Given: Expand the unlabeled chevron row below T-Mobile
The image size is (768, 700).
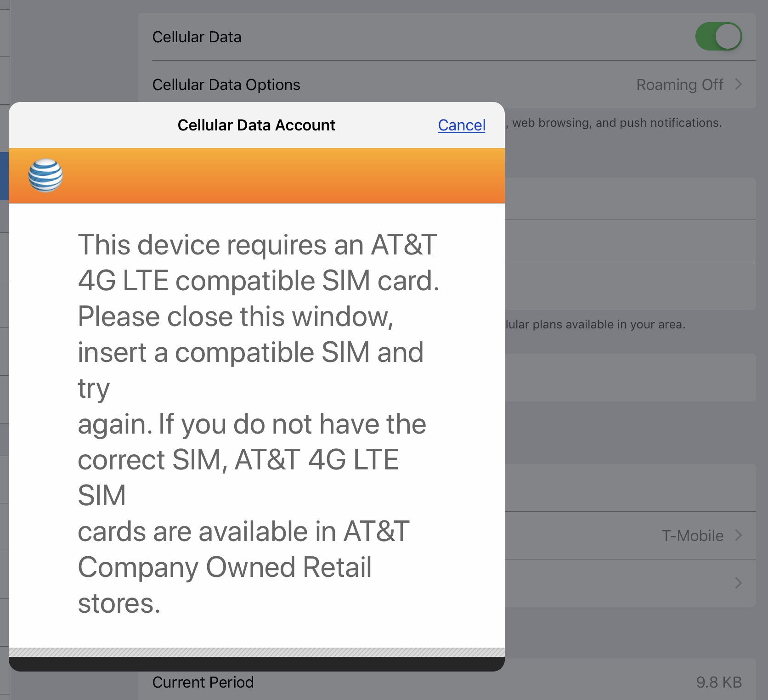Looking at the screenshot, I should tap(630, 583).
